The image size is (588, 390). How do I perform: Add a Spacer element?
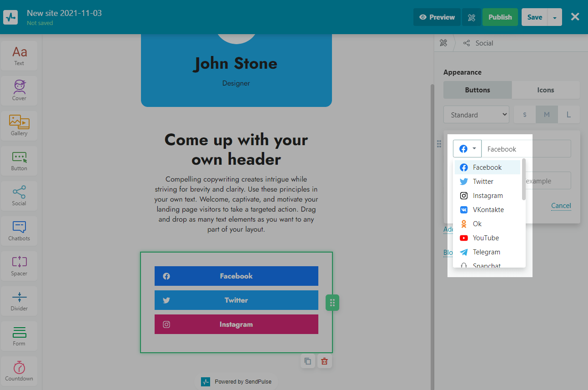[19, 266]
